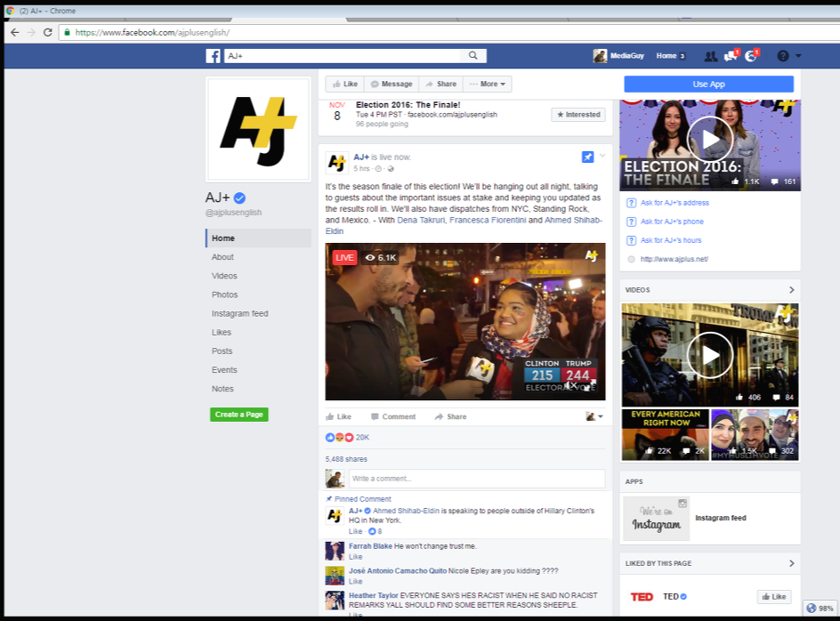Expand the Liked By This Page chevron

(x=791, y=563)
